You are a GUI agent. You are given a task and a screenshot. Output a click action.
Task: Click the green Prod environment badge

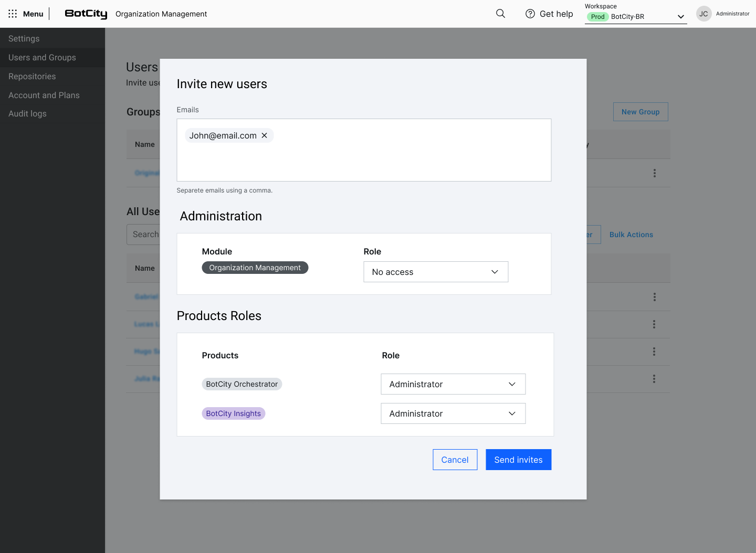coord(597,17)
